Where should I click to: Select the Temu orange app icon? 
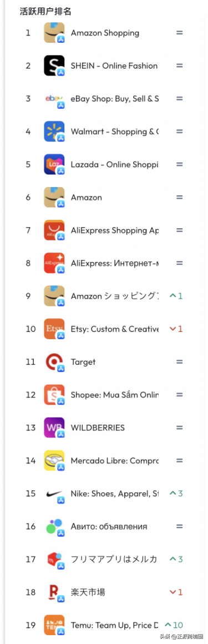pyautogui.click(x=54, y=625)
